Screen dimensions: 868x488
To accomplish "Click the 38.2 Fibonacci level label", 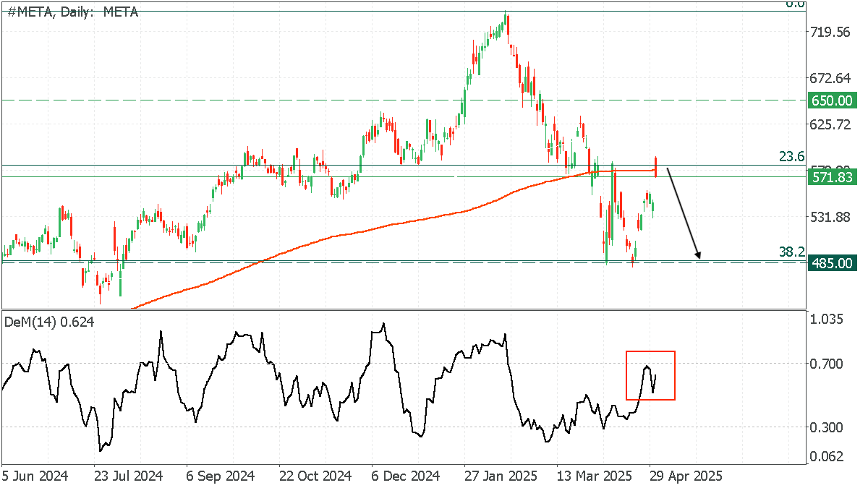I will pyautogui.click(x=791, y=252).
